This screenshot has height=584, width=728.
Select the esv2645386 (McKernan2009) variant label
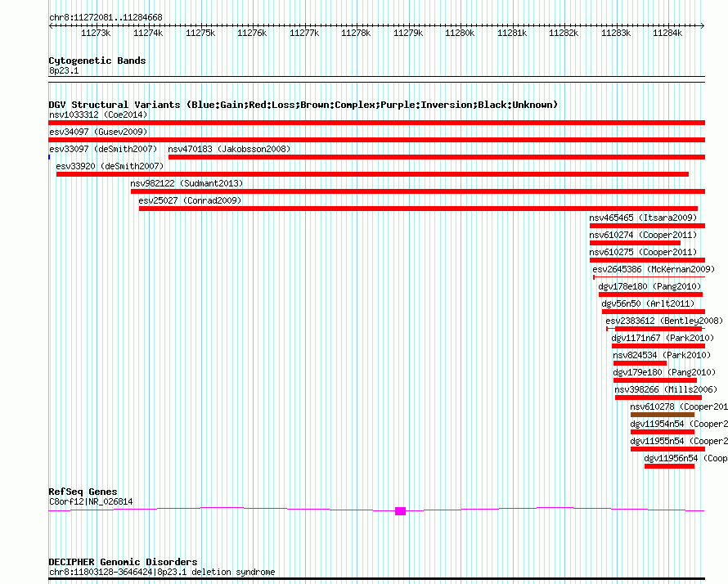(653, 269)
